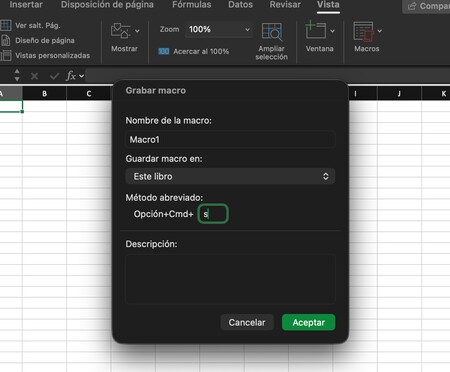This screenshot has width=450, height=372.
Task: Click the Descripción text area
Action: (x=230, y=279)
